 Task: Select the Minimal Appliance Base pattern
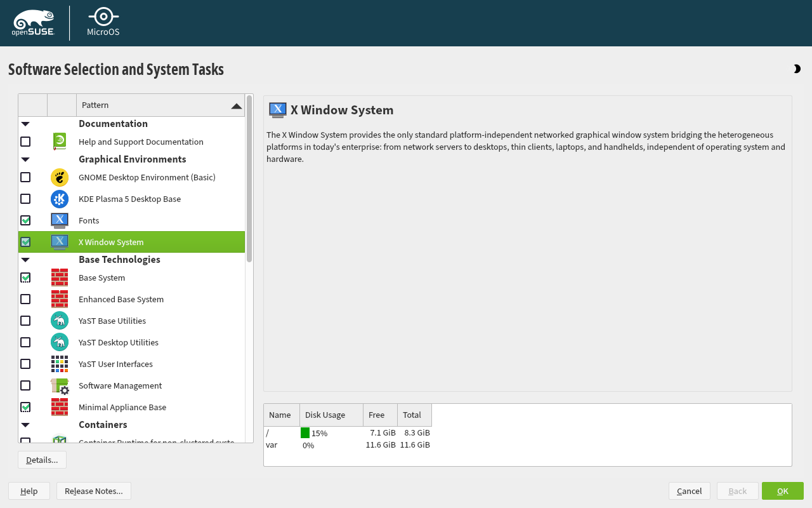(x=131, y=407)
